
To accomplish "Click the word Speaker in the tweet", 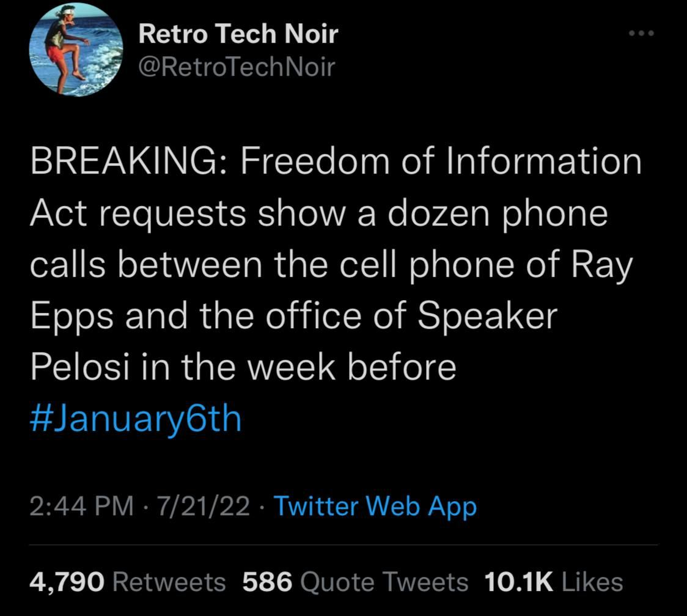I will click(x=487, y=317).
